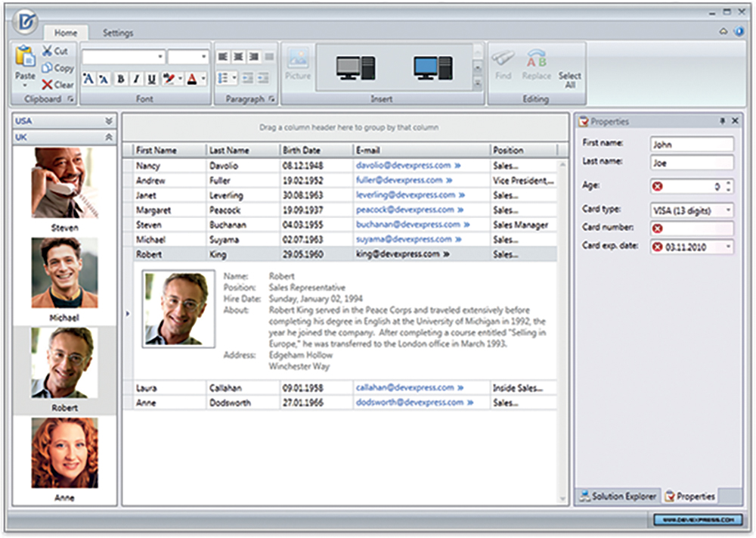The image size is (756, 538).
Task: Click the grow font size icon
Action: (x=88, y=79)
